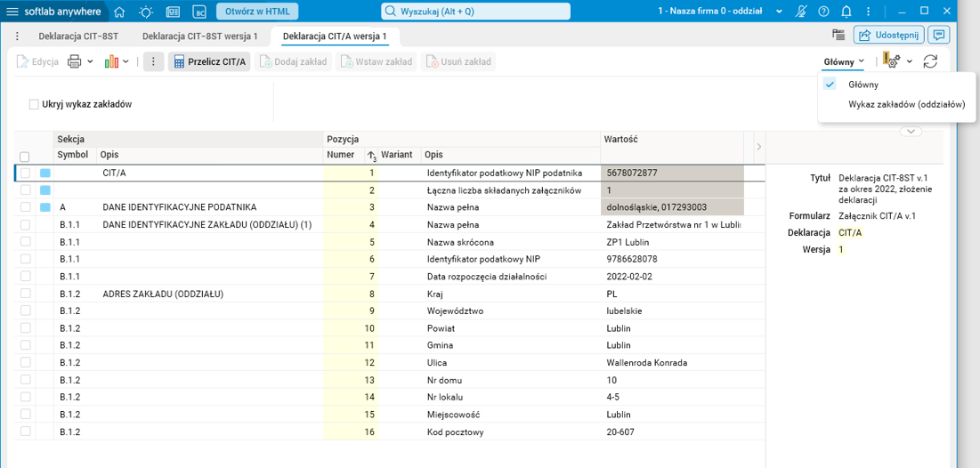Tick the checkbox on the 'Nazwa skrócona' row
Image resolution: width=980 pixels, height=468 pixels.
click(25, 242)
